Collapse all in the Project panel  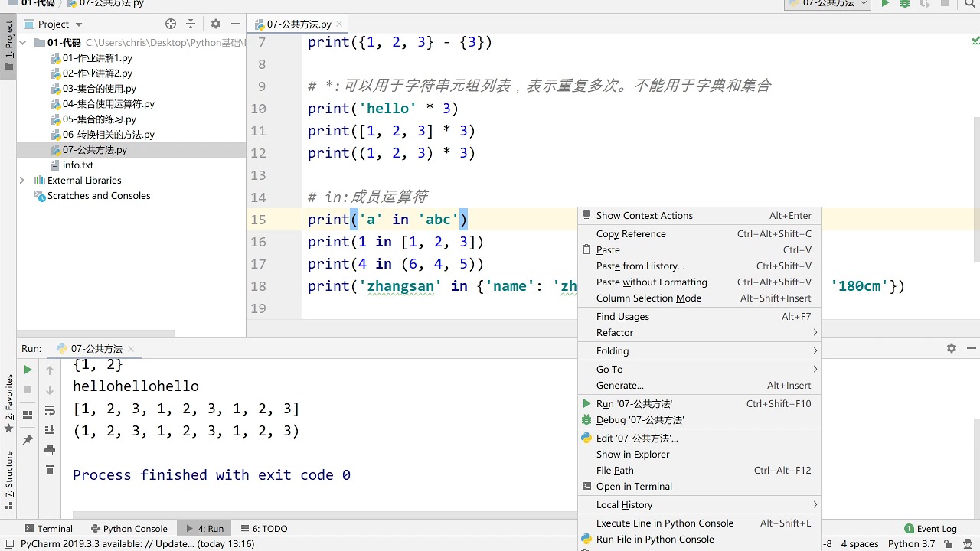pos(191,24)
